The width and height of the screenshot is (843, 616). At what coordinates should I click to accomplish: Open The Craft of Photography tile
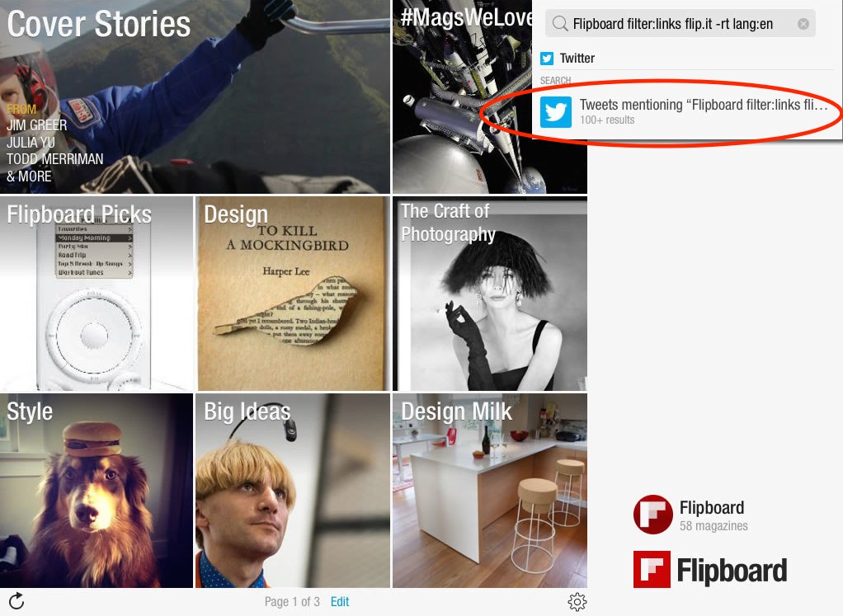pos(490,294)
